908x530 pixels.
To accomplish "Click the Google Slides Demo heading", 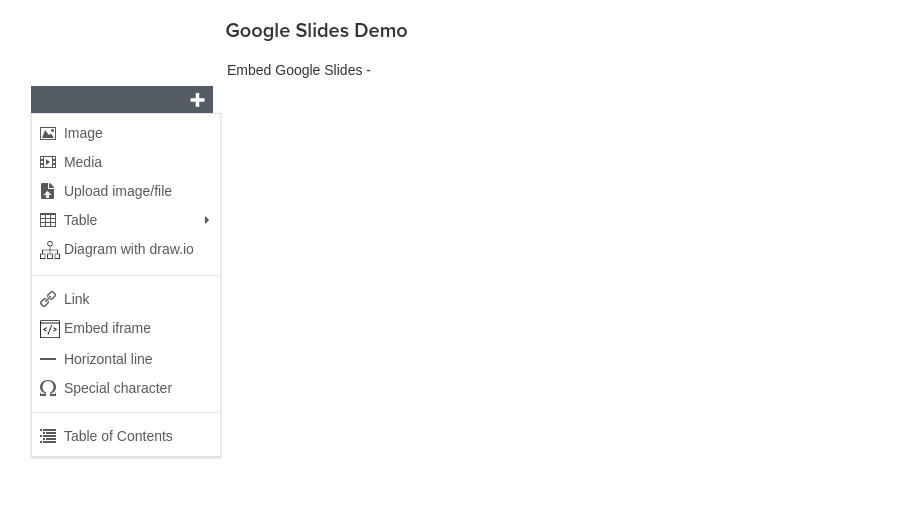I will [316, 31].
